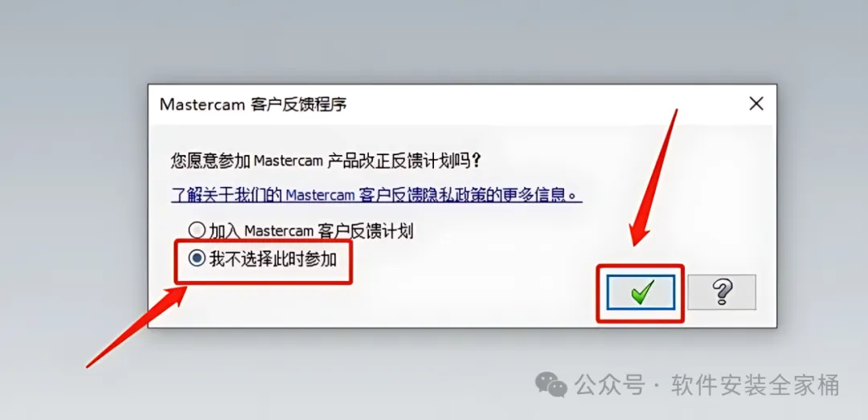
Task: Select the 我不选择此时参加 radio circle
Action: tap(197, 259)
